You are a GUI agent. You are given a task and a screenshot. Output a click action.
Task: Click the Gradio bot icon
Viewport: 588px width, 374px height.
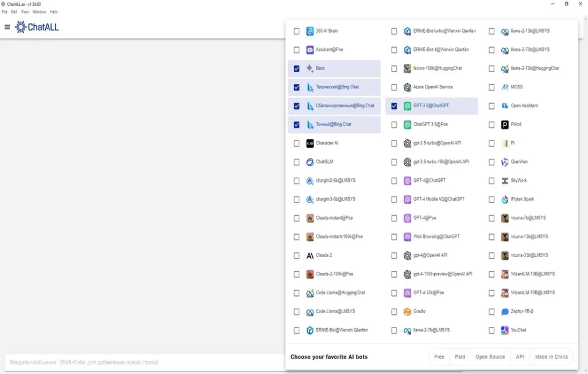(407, 311)
